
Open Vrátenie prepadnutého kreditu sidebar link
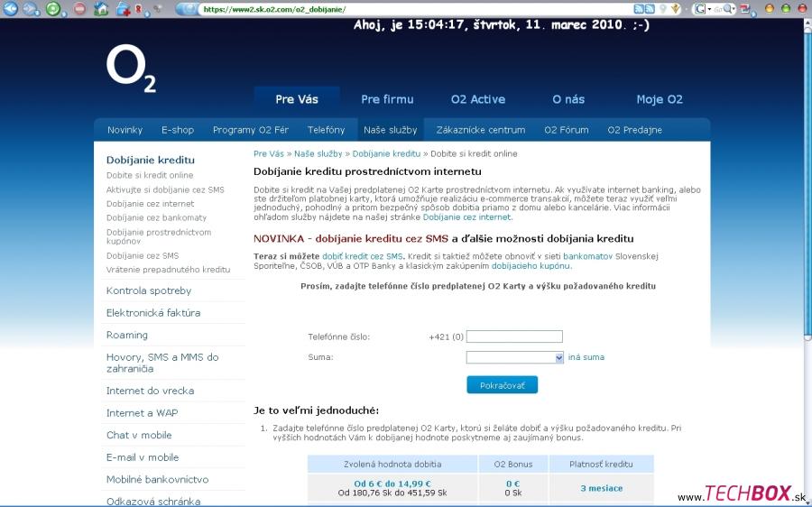169,270
